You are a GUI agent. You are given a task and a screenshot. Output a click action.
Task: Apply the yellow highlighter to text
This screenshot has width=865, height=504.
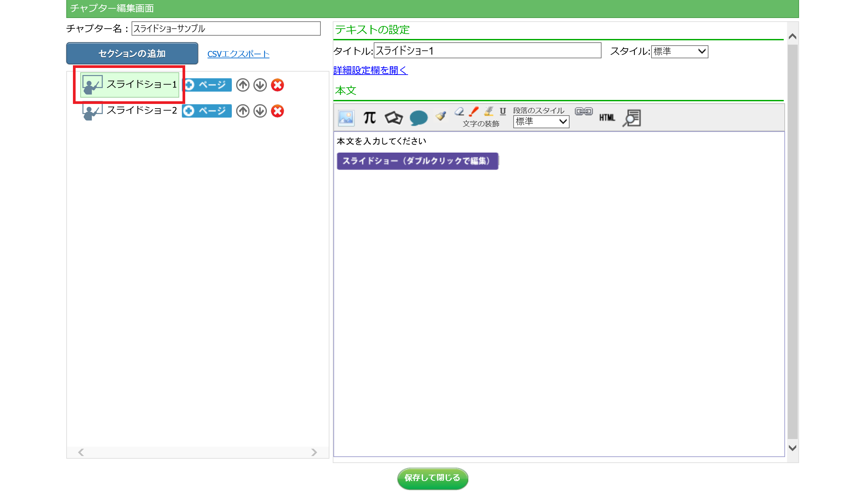(489, 111)
